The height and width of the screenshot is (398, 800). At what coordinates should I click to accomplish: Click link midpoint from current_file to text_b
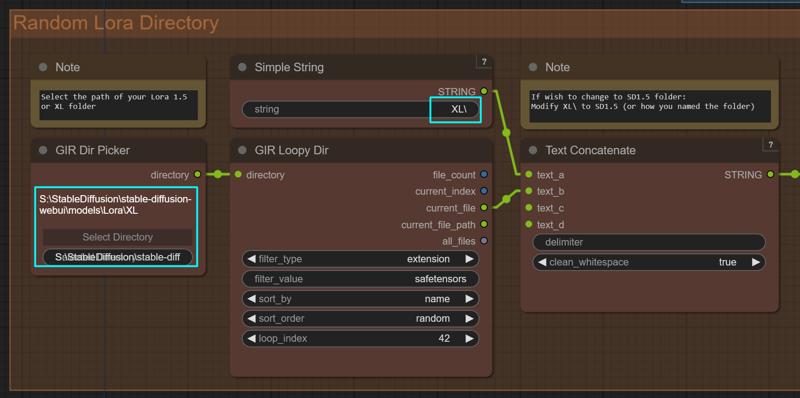pos(506,199)
